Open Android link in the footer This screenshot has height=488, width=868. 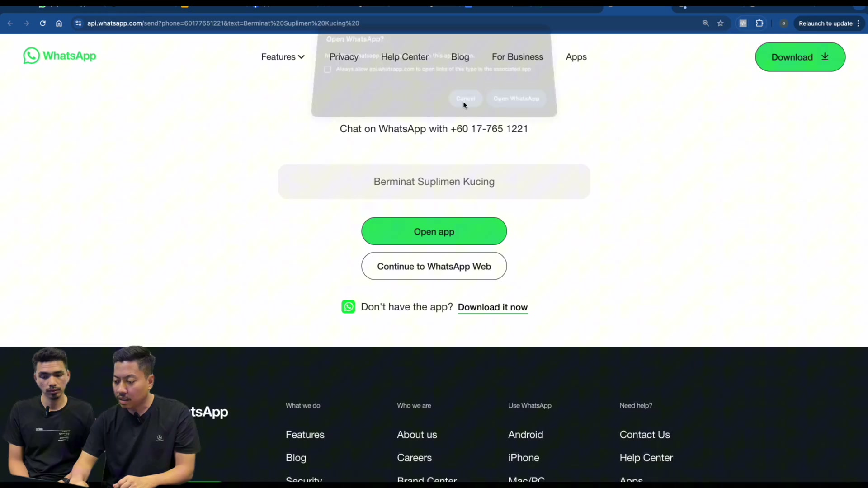(525, 435)
